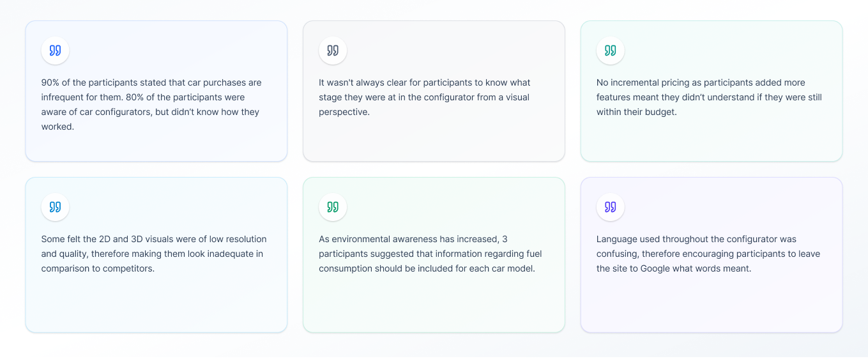Select the paragraph about fuel consumption information

(430, 254)
